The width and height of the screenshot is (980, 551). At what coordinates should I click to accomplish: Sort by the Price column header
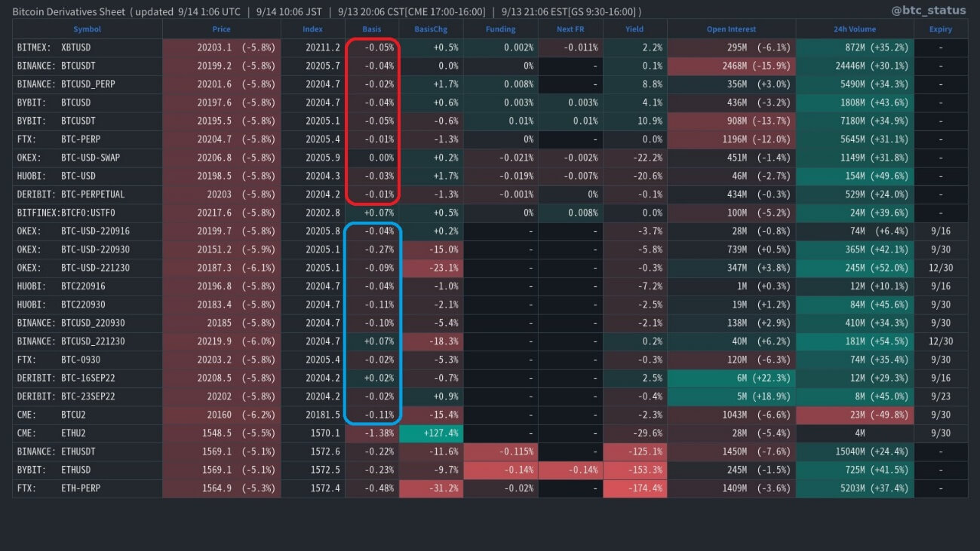click(221, 29)
